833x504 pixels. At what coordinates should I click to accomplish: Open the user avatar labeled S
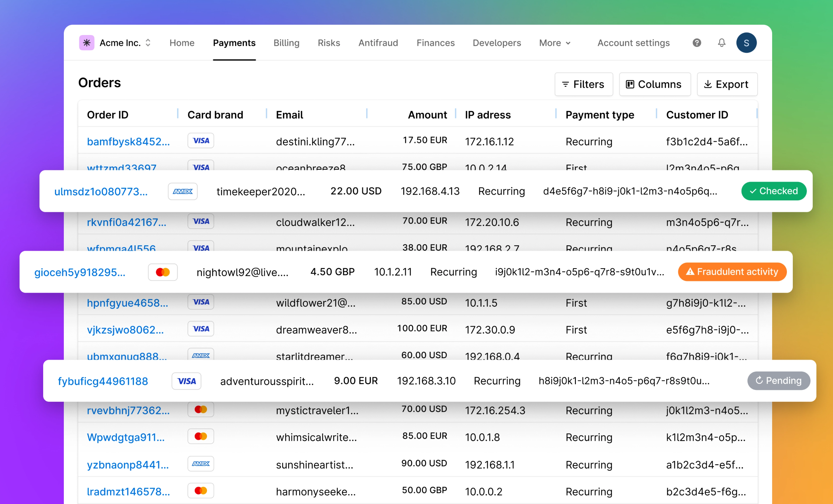(746, 43)
